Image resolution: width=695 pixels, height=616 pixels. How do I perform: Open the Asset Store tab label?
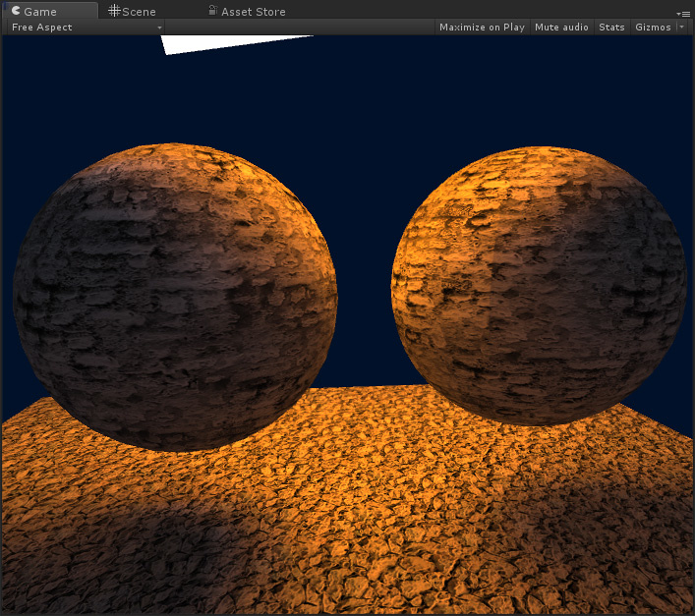coord(254,12)
